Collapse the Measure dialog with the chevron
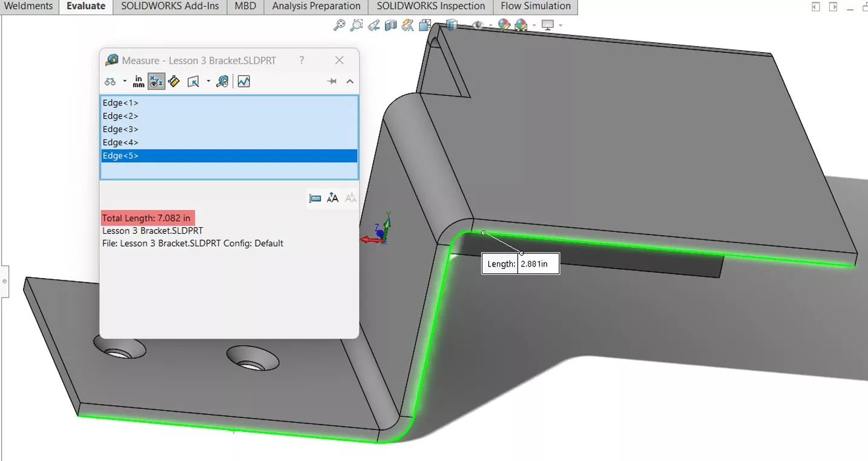868x461 pixels. pyautogui.click(x=350, y=81)
